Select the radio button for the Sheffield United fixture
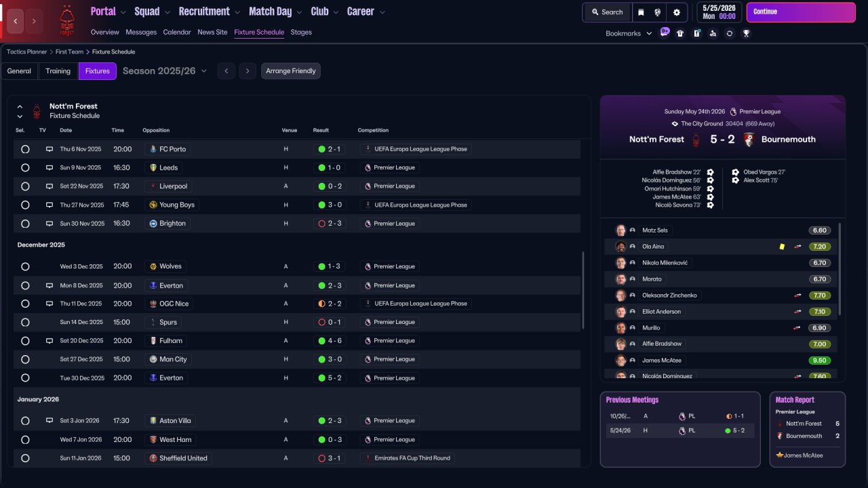868x488 pixels. tap(25, 458)
